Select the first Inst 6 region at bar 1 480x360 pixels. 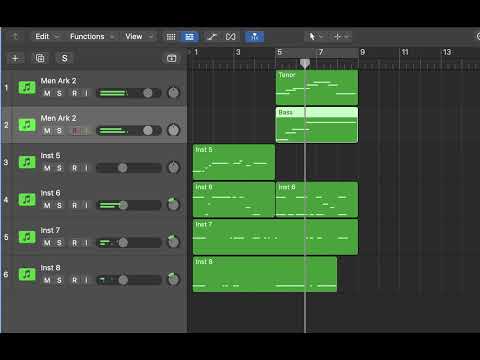[234, 199]
